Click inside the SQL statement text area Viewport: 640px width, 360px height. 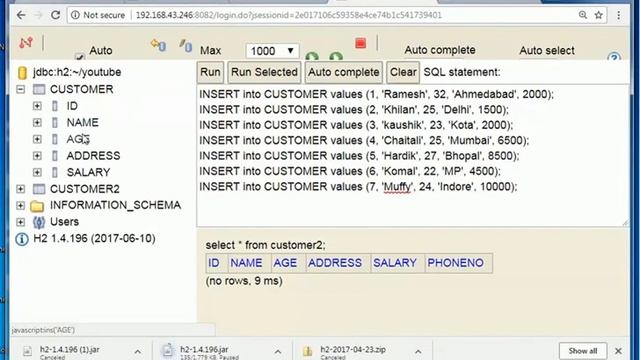coord(412,156)
